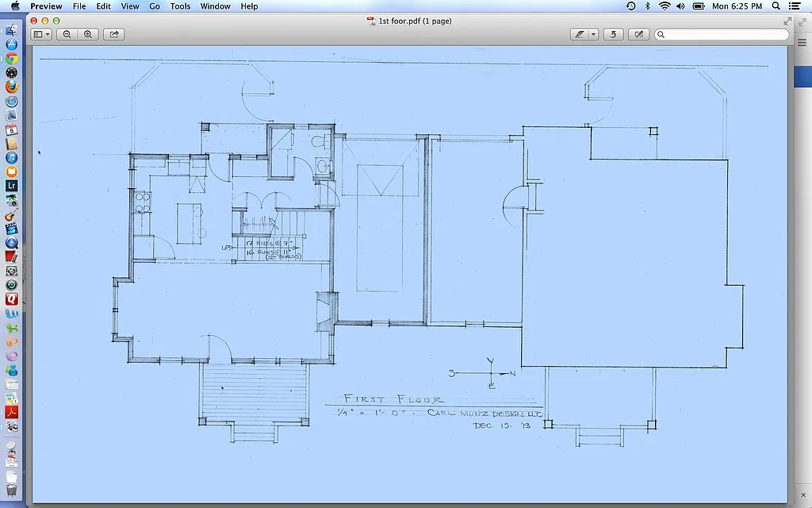812x508 pixels.
Task: Select the highlight pen tool
Action: click(x=580, y=34)
